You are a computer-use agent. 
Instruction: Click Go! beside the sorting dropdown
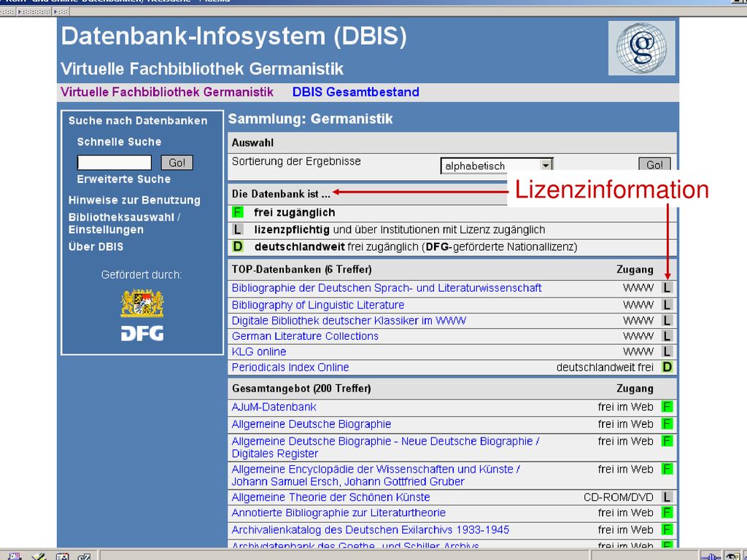[x=654, y=164]
